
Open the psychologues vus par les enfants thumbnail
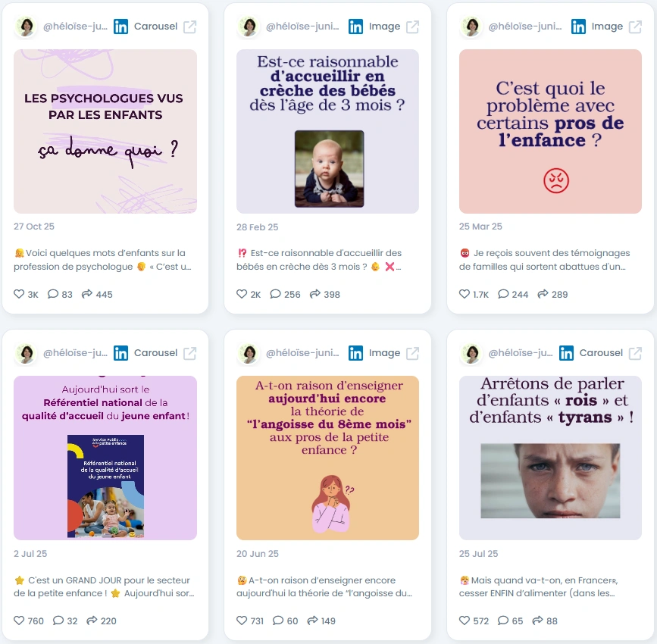click(x=105, y=132)
